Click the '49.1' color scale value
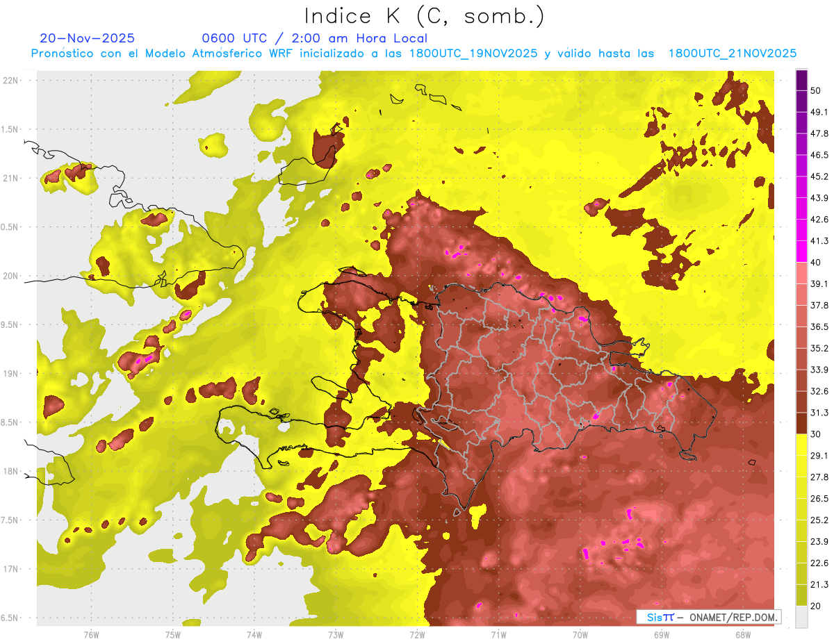 point(819,112)
